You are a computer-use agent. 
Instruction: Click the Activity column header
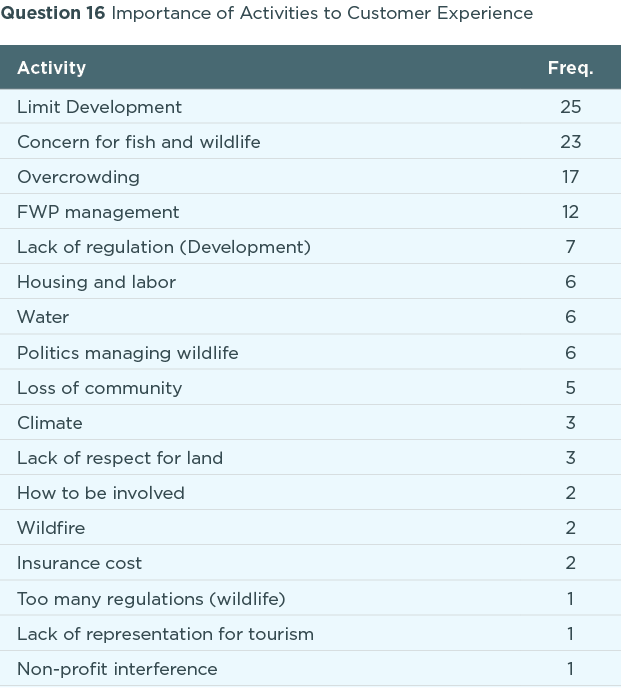(52, 68)
